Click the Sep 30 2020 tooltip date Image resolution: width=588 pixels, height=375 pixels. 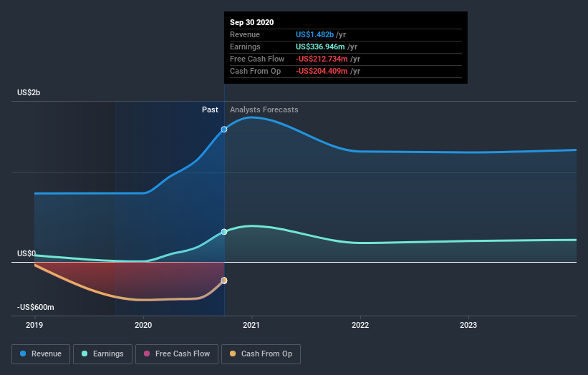point(251,22)
